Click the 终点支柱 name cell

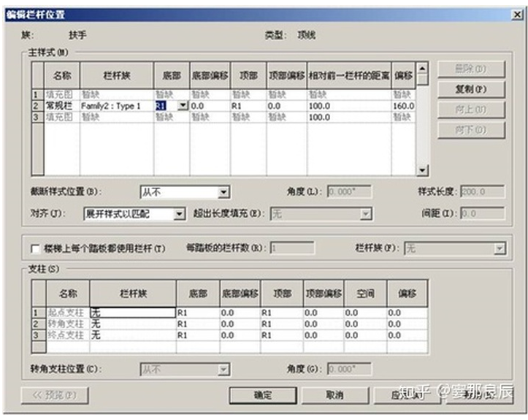coord(68,335)
